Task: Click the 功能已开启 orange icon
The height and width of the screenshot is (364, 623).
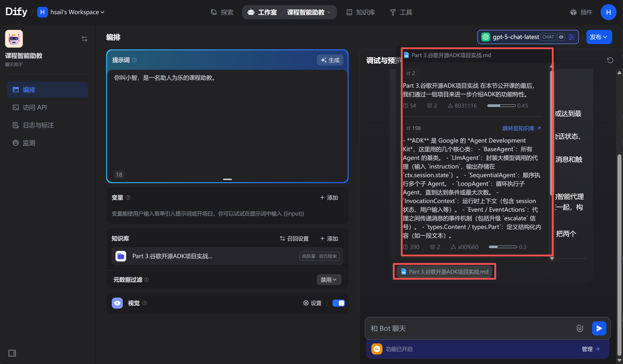Action: 377,349
